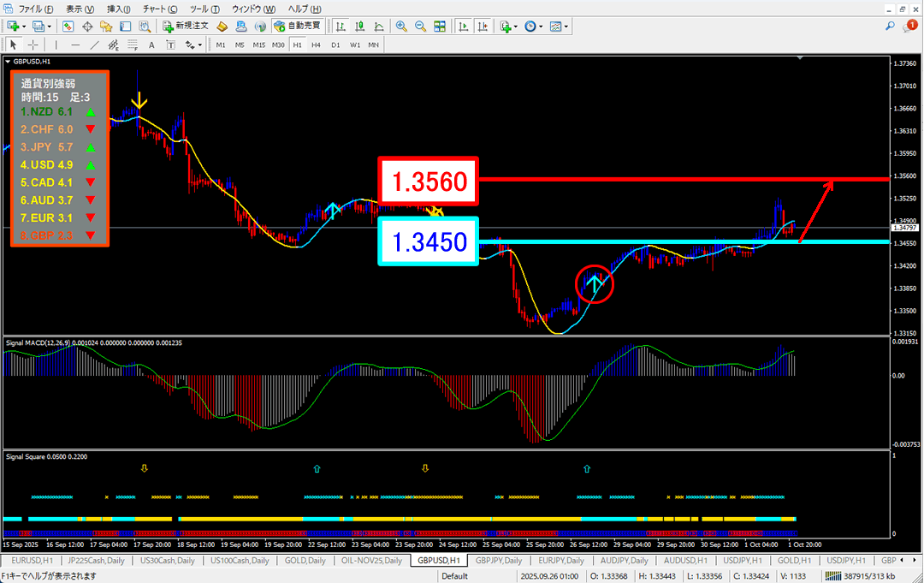The height and width of the screenshot is (583, 924).
Task: Select the crosshair cursor tool
Action: (33, 45)
